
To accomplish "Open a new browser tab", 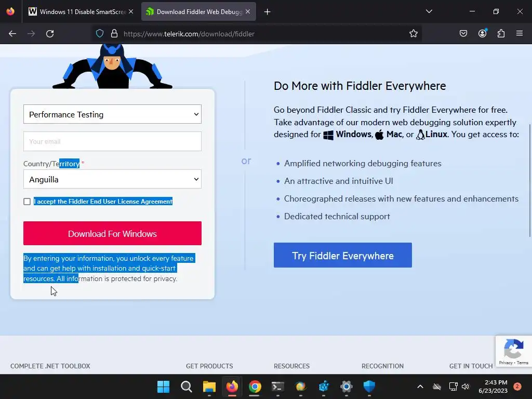I will tap(268, 12).
